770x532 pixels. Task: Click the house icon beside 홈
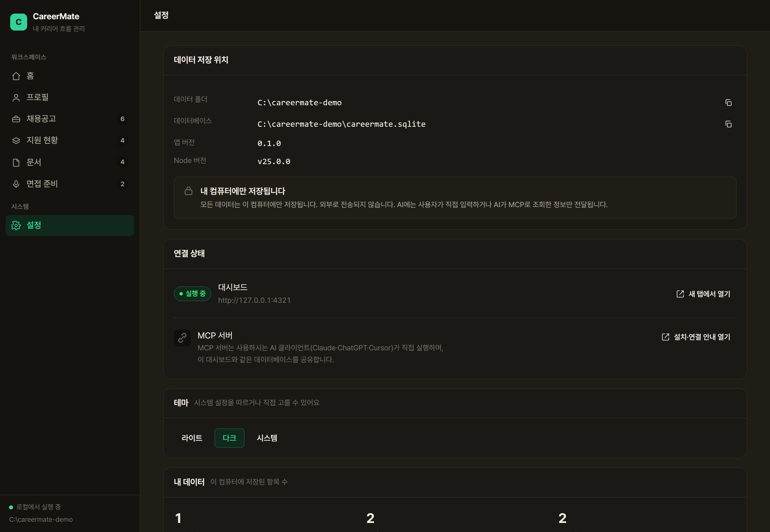[x=16, y=76]
